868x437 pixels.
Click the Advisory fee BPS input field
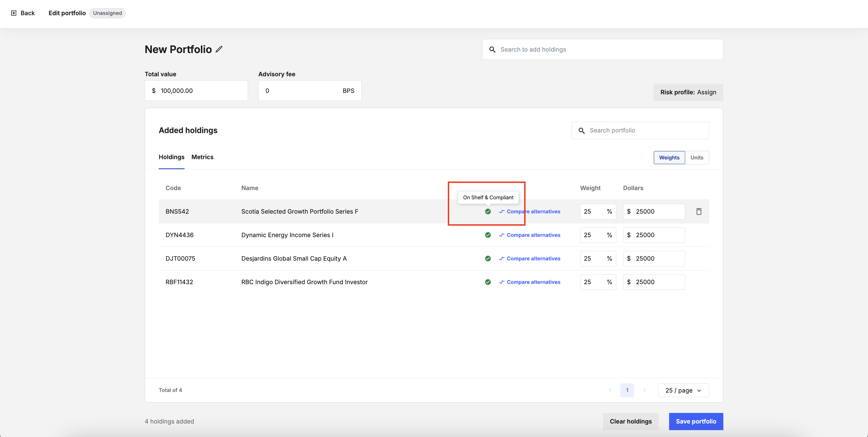(310, 91)
